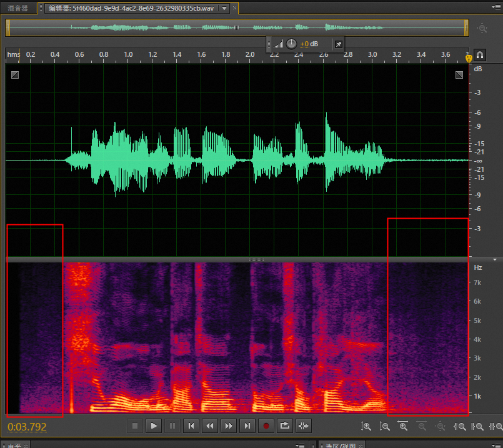
Task: Fast forward using the double-right arrow button
Action: 229,426
